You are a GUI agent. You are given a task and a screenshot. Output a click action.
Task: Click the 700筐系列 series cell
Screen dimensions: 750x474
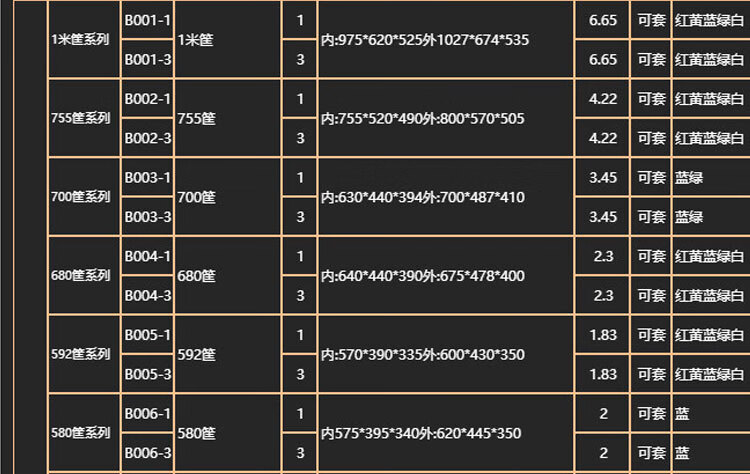pyautogui.click(x=80, y=197)
